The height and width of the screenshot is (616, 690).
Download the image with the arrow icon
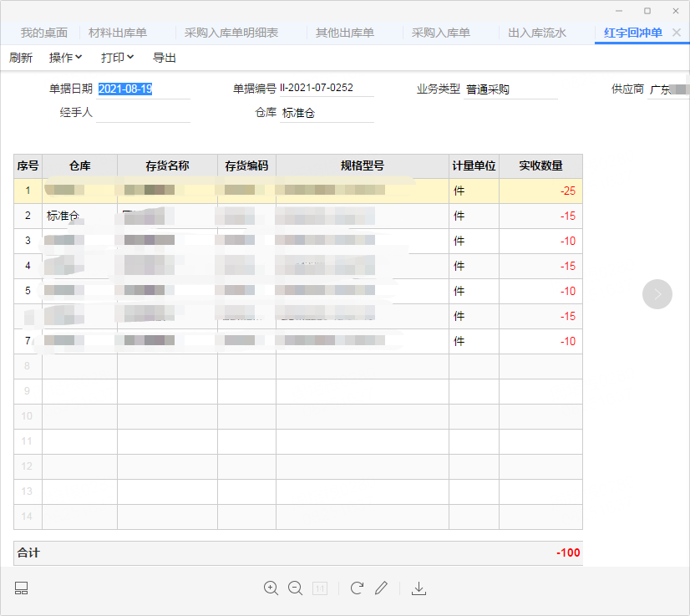419,588
